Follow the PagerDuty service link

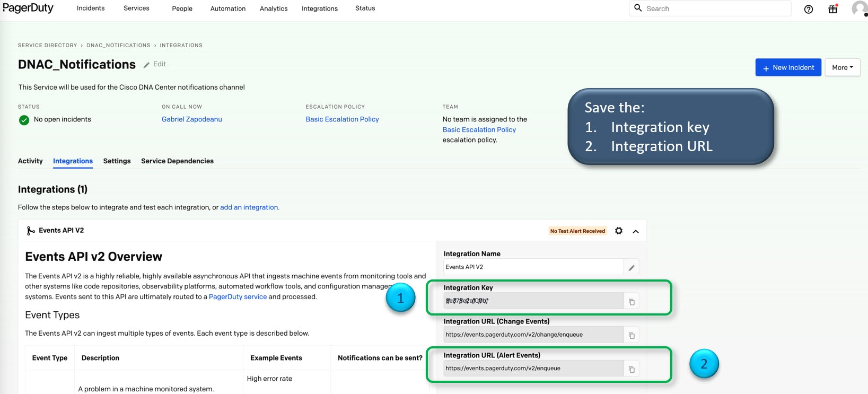click(238, 297)
